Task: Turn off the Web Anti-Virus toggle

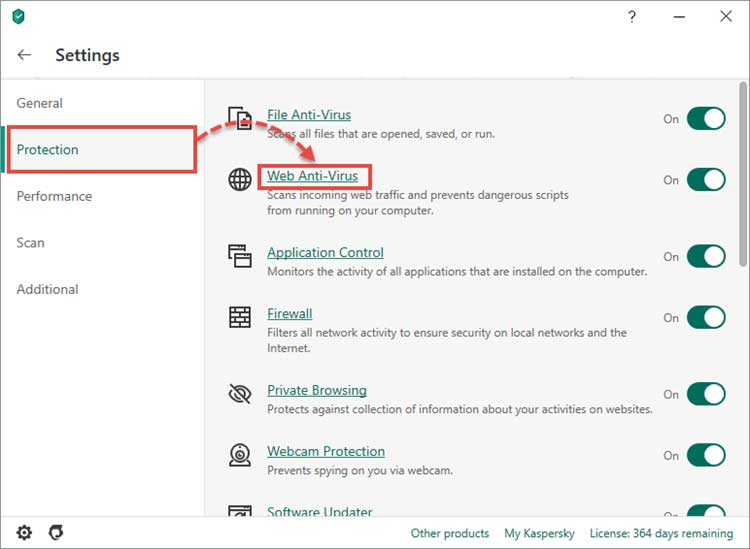Action: [x=706, y=180]
